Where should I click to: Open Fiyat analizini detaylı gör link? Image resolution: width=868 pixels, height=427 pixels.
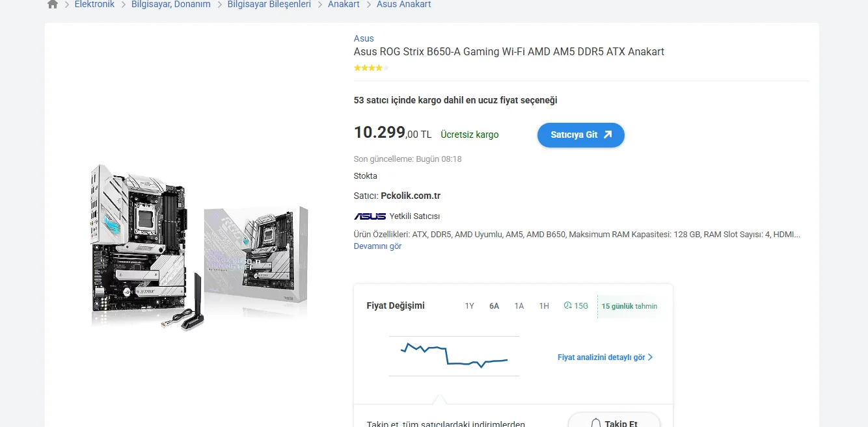tap(601, 357)
